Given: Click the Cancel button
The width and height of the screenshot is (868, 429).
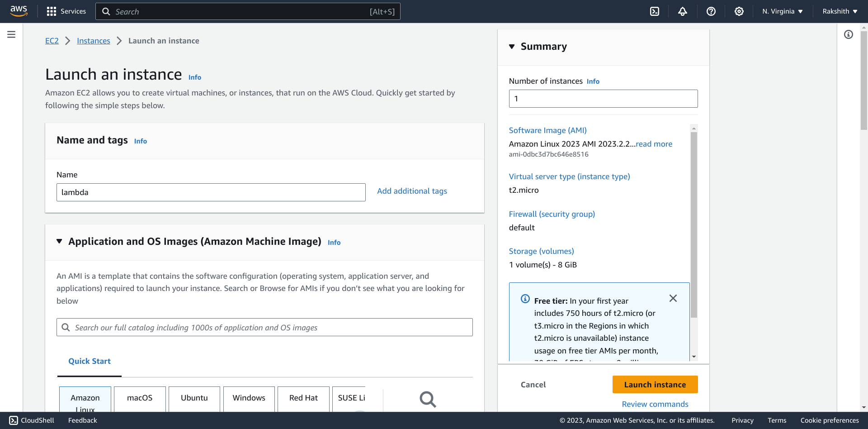Looking at the screenshot, I should coord(533,385).
